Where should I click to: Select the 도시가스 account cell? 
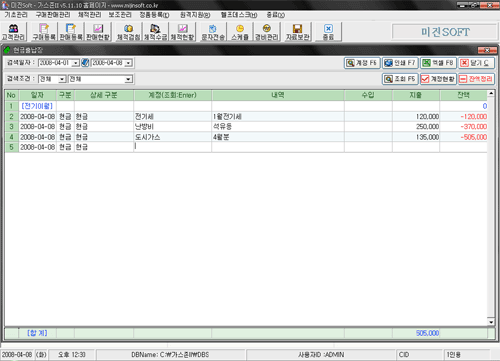click(x=172, y=137)
